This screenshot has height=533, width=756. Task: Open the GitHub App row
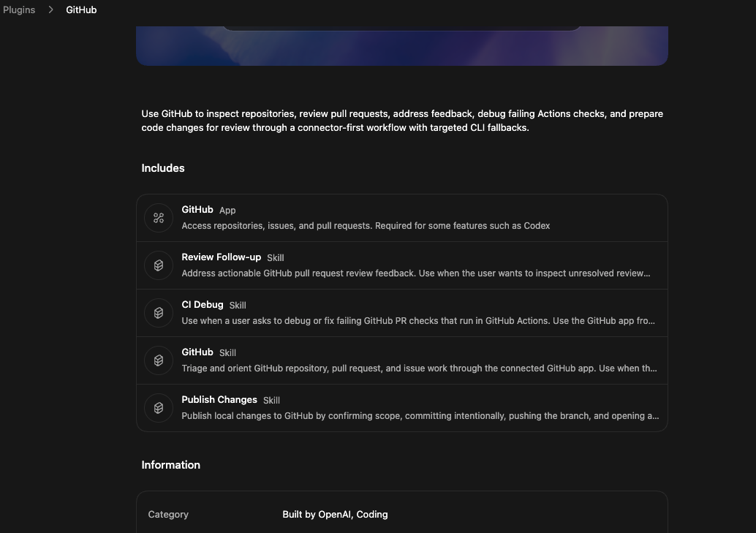402,218
